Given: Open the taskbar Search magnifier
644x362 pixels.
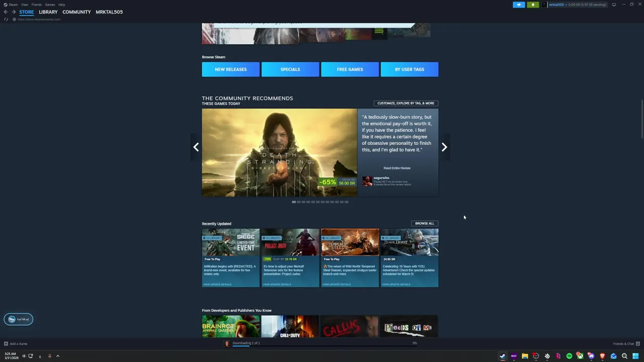Looking at the screenshot, I should tap(624, 356).
